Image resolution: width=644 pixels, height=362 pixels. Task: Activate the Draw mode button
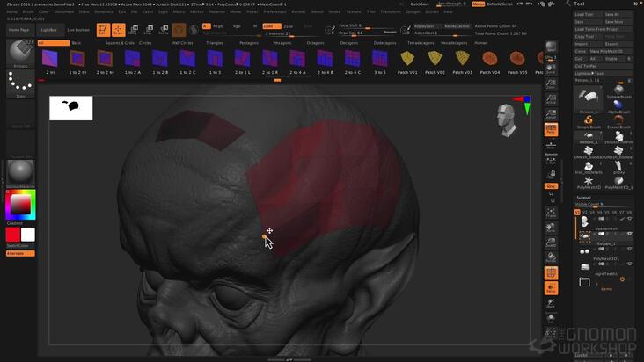(x=118, y=30)
